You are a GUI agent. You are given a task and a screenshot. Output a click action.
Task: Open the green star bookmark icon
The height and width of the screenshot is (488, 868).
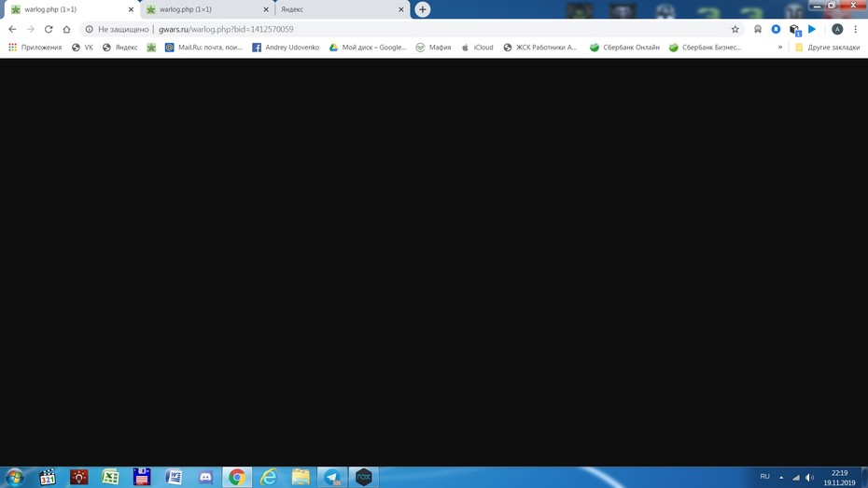[x=151, y=48]
